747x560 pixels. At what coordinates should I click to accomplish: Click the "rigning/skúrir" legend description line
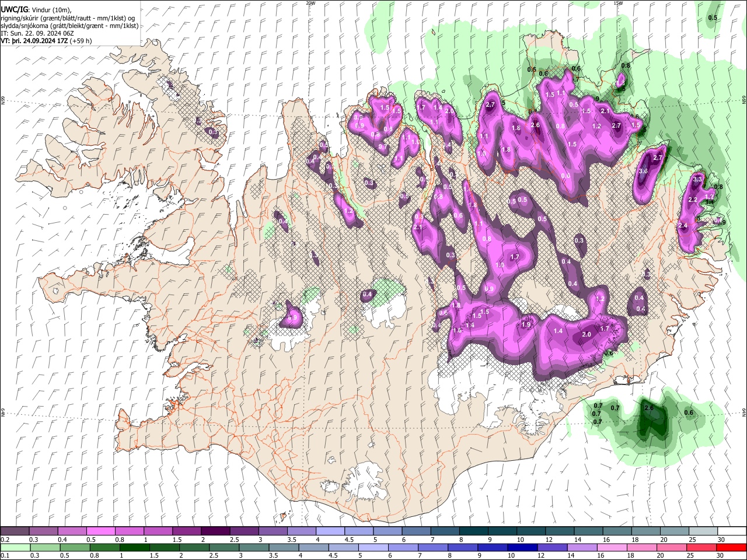click(69, 18)
